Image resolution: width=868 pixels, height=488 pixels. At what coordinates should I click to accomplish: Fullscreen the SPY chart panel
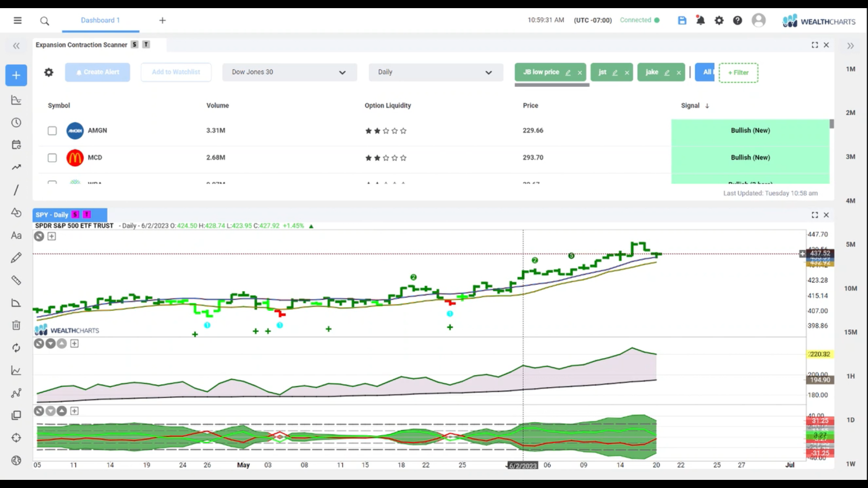click(815, 215)
